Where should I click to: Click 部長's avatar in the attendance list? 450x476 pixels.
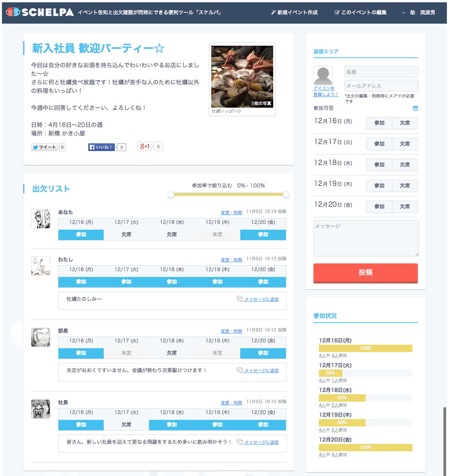(x=41, y=337)
